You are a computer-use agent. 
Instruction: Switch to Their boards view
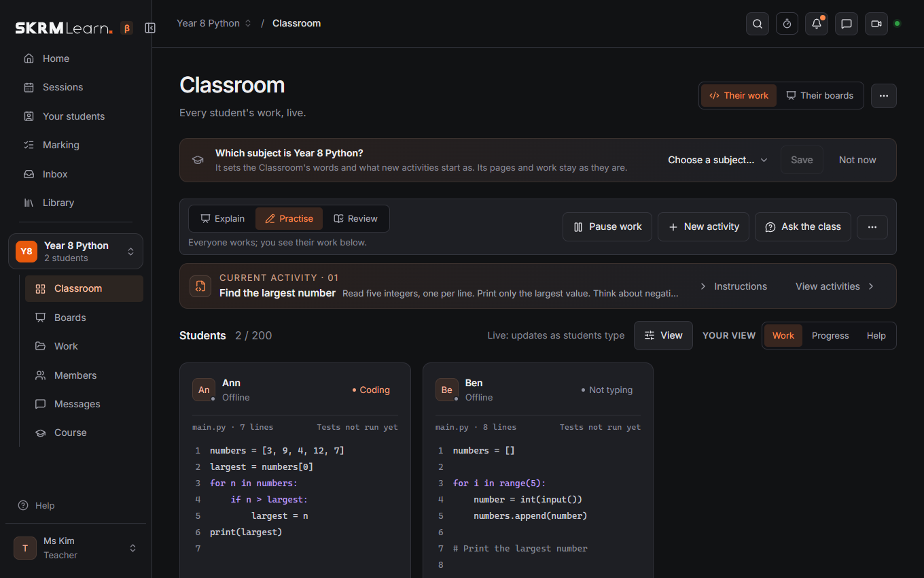pyautogui.click(x=819, y=96)
